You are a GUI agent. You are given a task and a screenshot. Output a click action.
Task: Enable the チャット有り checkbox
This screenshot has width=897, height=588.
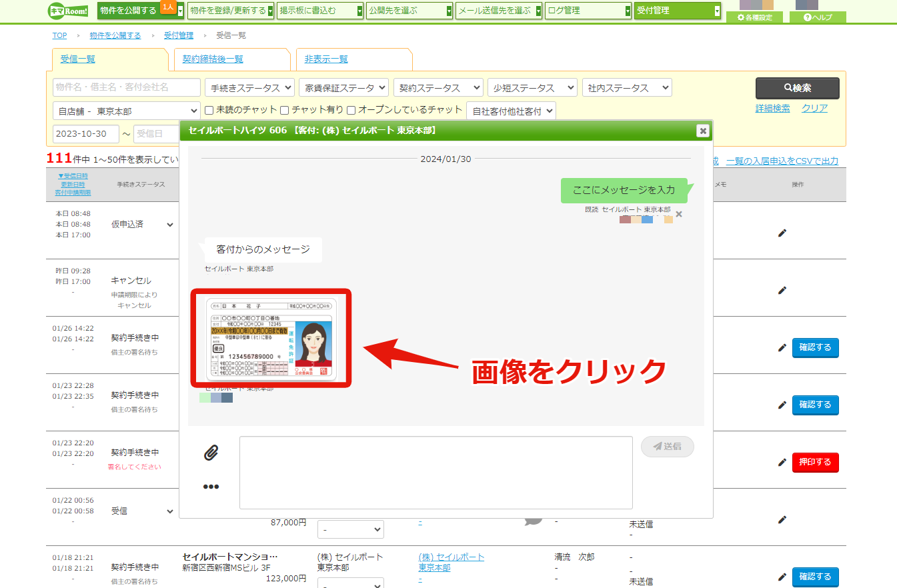point(284,110)
